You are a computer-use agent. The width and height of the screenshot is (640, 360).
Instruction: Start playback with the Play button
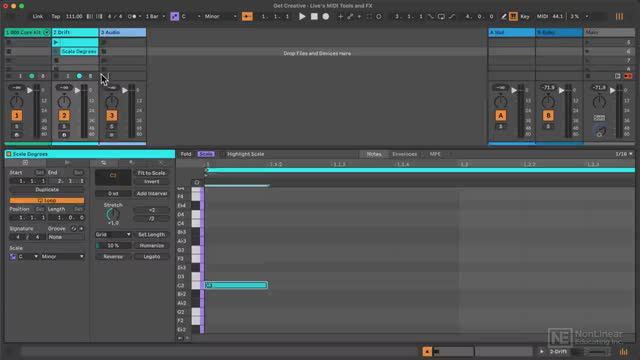tap(302, 16)
